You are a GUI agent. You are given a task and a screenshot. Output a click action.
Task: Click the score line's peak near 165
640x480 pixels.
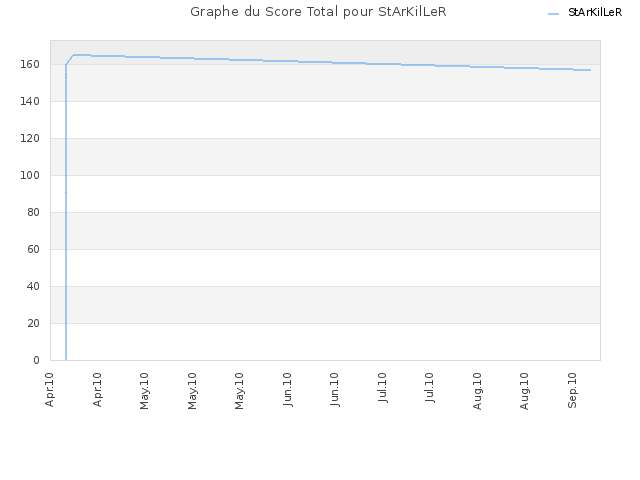tap(82, 55)
